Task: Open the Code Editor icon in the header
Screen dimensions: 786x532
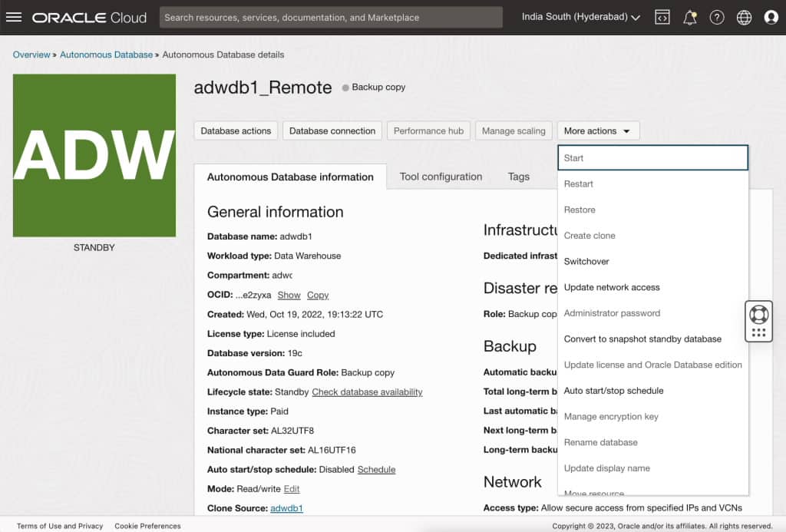Action: point(662,17)
